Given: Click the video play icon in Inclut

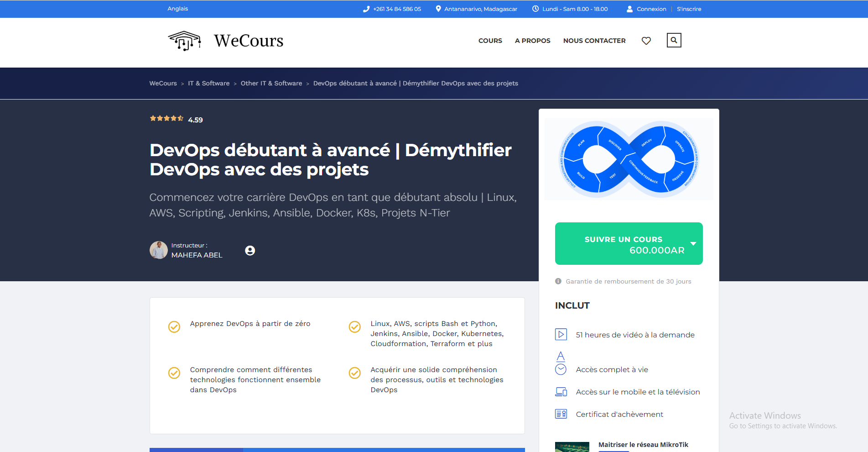Looking at the screenshot, I should click(561, 334).
